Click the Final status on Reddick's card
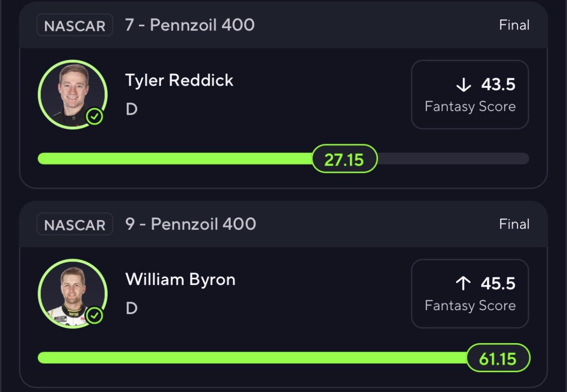Screen dimensions: 567x392 click(x=514, y=25)
